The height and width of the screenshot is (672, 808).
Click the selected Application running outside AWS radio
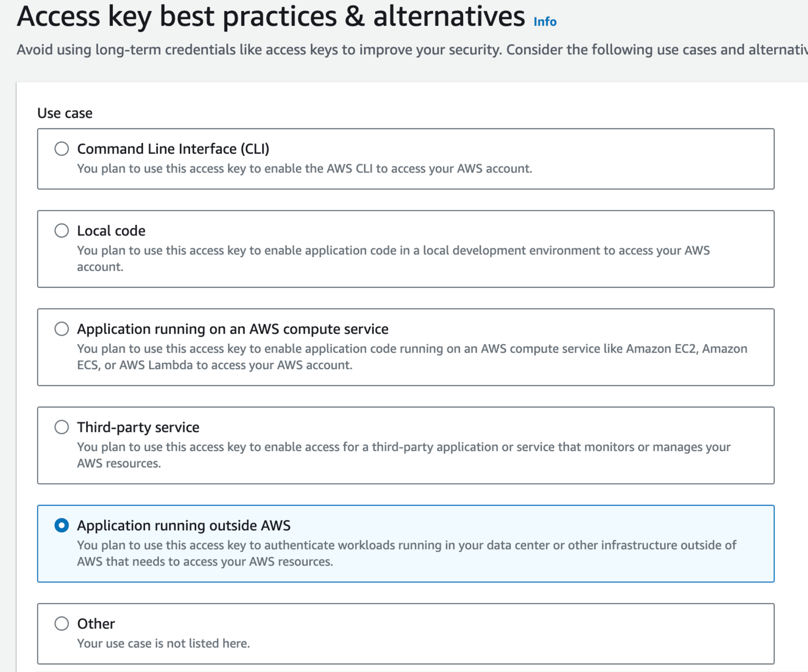(62, 525)
